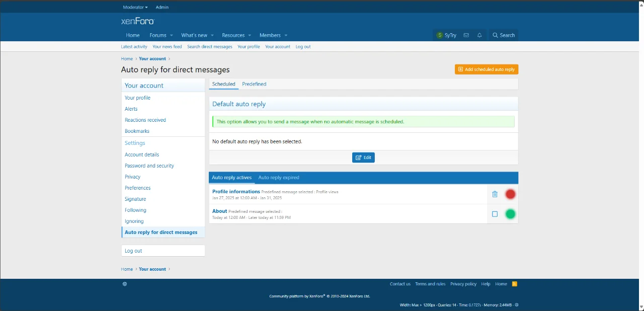The width and height of the screenshot is (644, 311).
Task: Open alerts using the bell icon
Action: coord(479,35)
